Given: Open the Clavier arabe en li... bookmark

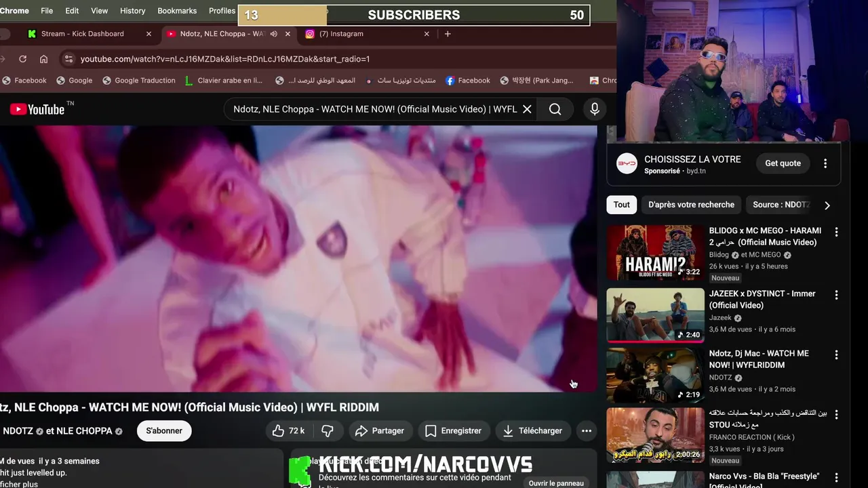Looking at the screenshot, I should click(224, 81).
